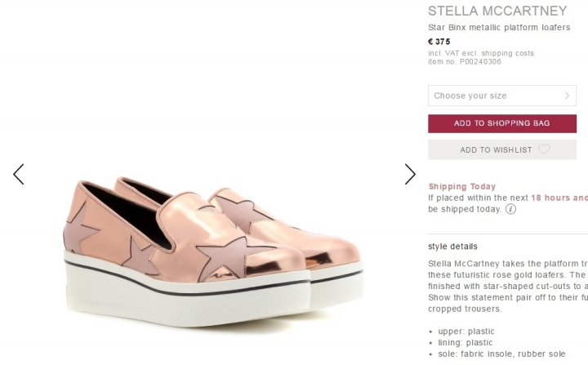588x365 pixels.
Task: Click the 18 hours countdown text
Action: pyautogui.click(x=559, y=198)
